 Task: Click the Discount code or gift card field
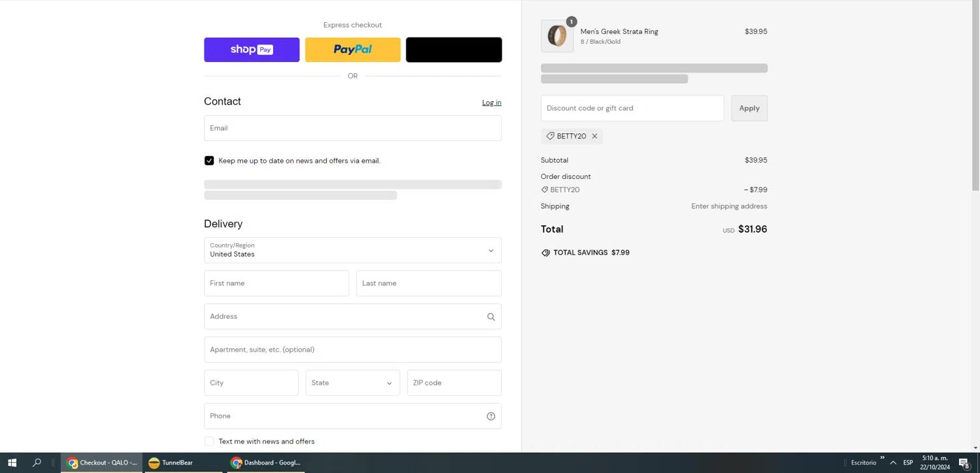pyautogui.click(x=632, y=108)
